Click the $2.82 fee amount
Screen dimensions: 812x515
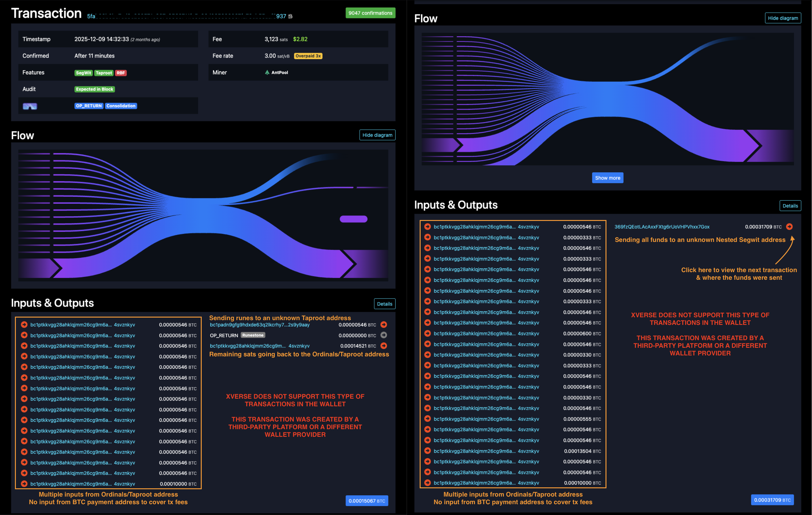click(x=300, y=39)
